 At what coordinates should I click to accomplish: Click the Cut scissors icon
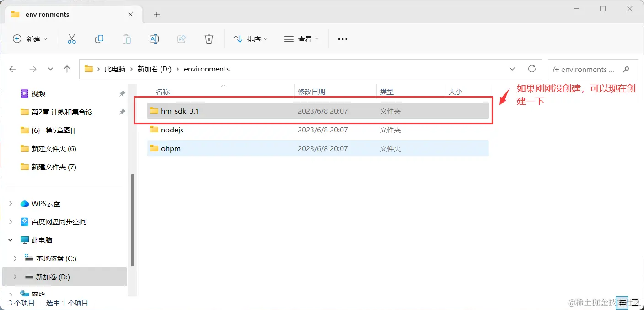click(x=71, y=39)
